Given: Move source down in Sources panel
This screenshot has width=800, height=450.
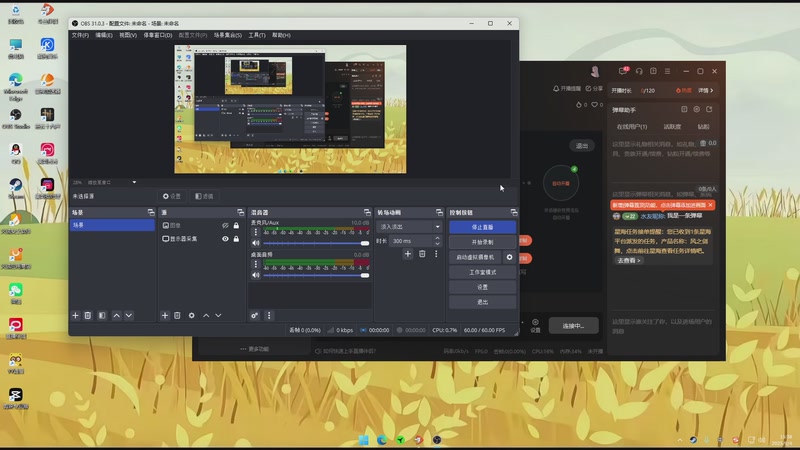Looking at the screenshot, I should (218, 316).
